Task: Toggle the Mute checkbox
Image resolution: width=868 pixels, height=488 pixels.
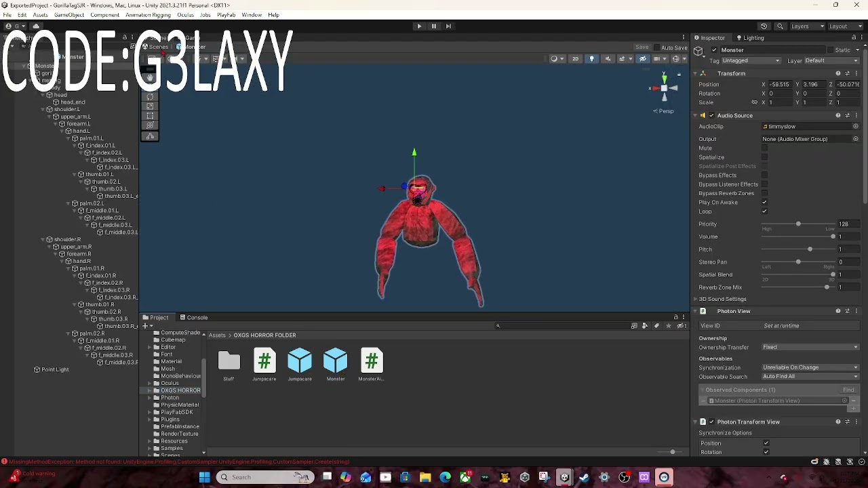Action: (x=765, y=148)
